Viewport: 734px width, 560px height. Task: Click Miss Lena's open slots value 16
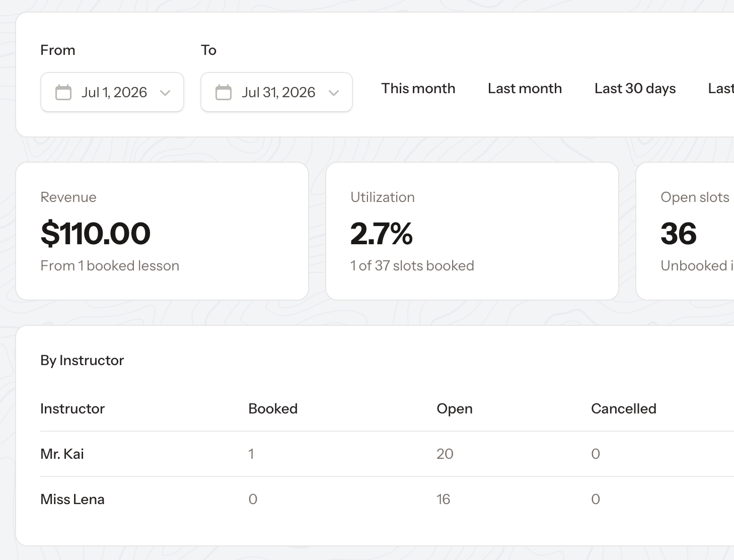click(444, 499)
